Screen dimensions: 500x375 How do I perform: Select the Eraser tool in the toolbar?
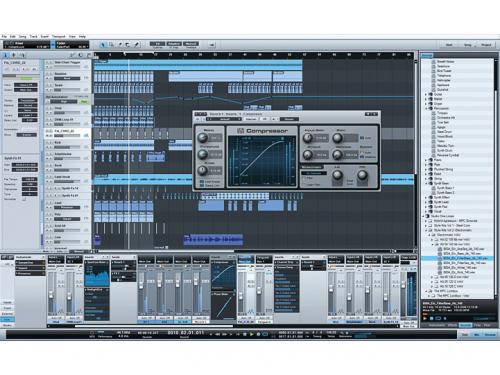point(128,44)
